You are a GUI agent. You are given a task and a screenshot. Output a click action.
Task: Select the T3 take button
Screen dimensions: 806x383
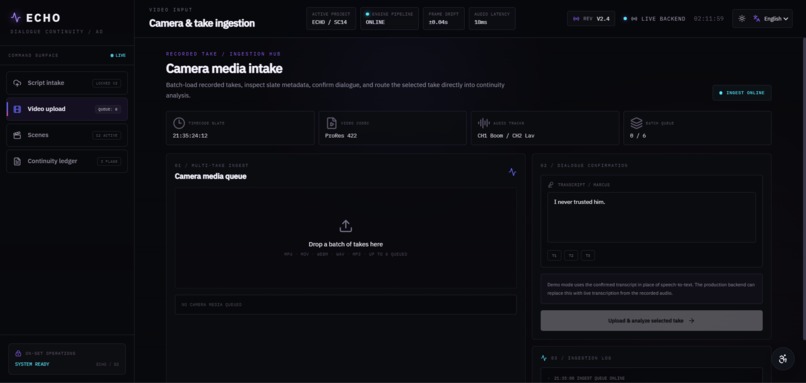[588, 256]
